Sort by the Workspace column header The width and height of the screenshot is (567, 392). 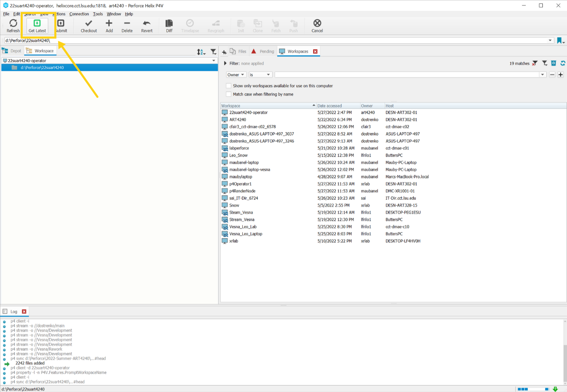268,106
